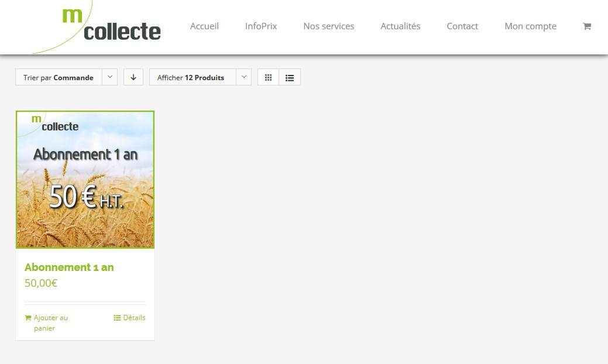Go to Nos services page
Viewport: 608px width, 364px height.
click(329, 26)
